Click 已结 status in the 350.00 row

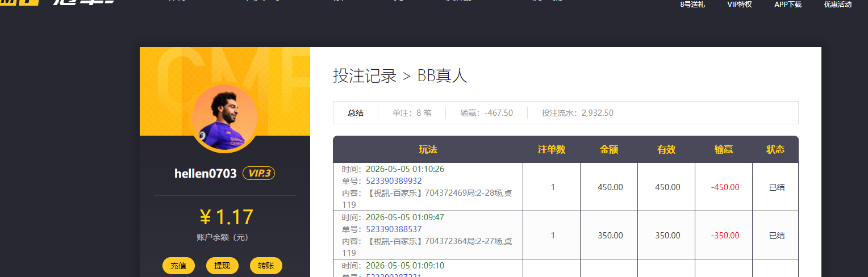pos(777,236)
